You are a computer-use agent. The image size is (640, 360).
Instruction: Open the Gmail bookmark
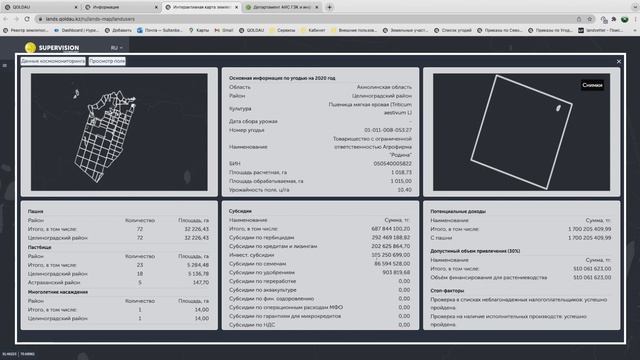tap(224, 30)
